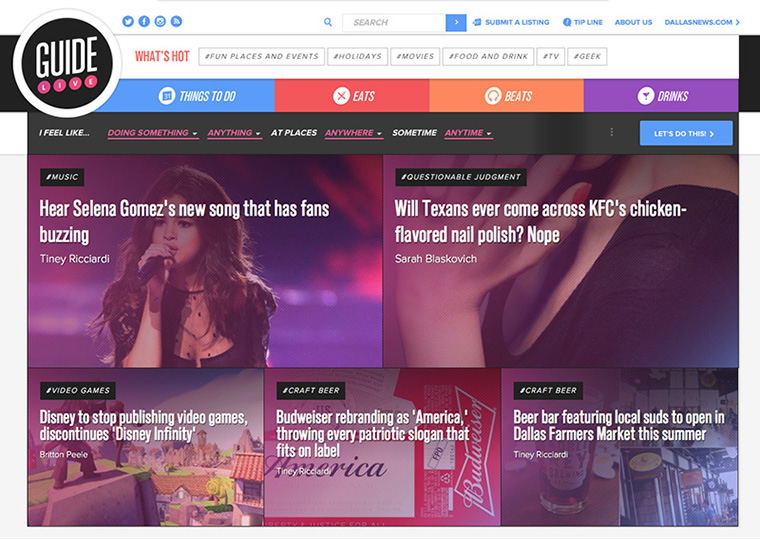Click the Guide Live logo
Image resolution: width=760 pixels, height=539 pixels.
(x=67, y=63)
